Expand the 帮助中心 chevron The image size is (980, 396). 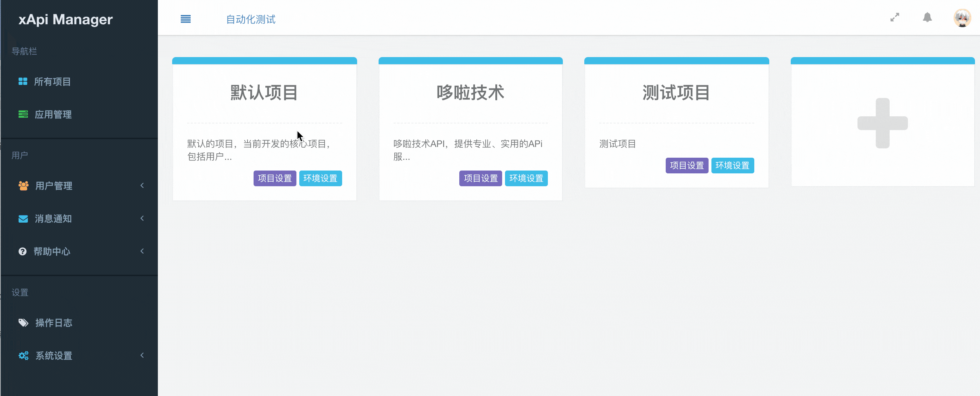coord(142,251)
